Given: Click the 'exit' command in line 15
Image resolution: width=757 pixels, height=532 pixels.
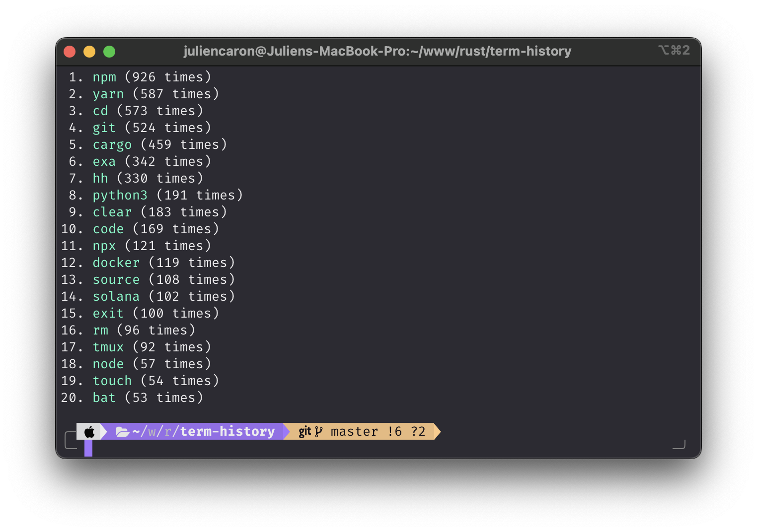Looking at the screenshot, I should click(x=108, y=313).
